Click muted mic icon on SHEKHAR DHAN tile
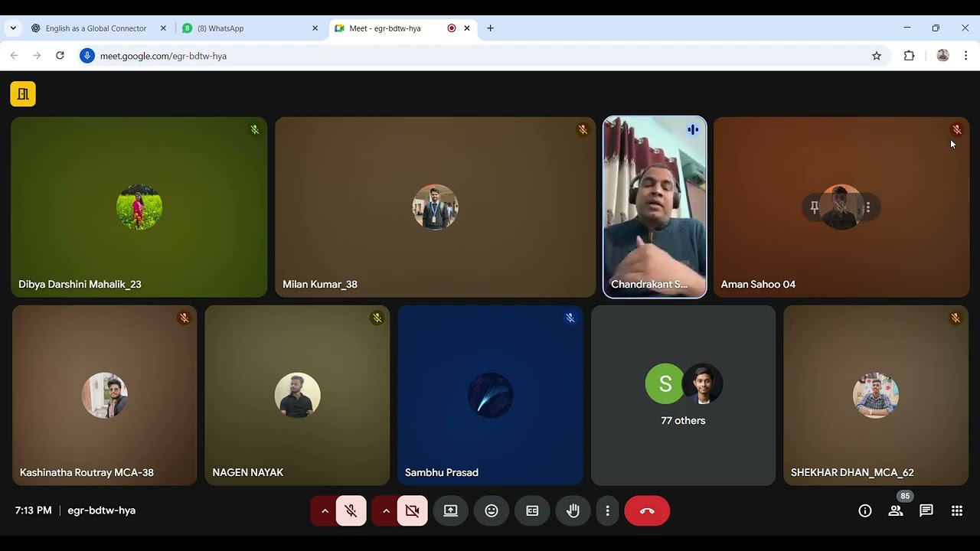 point(955,318)
